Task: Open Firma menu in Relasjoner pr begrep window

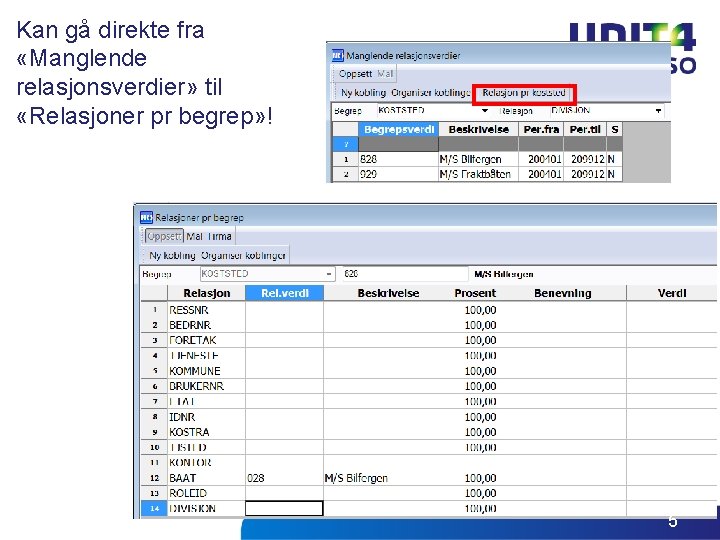Action: pos(219,236)
